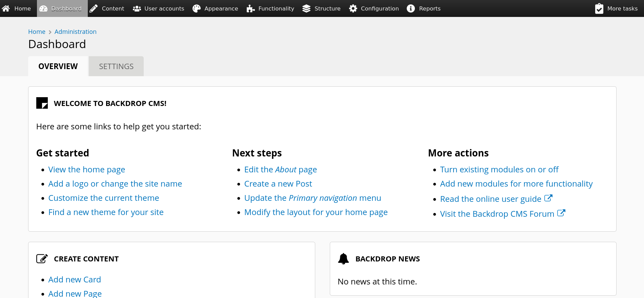This screenshot has width=644, height=298.
Task: Open 'Read the online user guide' link text
Action: (x=491, y=199)
